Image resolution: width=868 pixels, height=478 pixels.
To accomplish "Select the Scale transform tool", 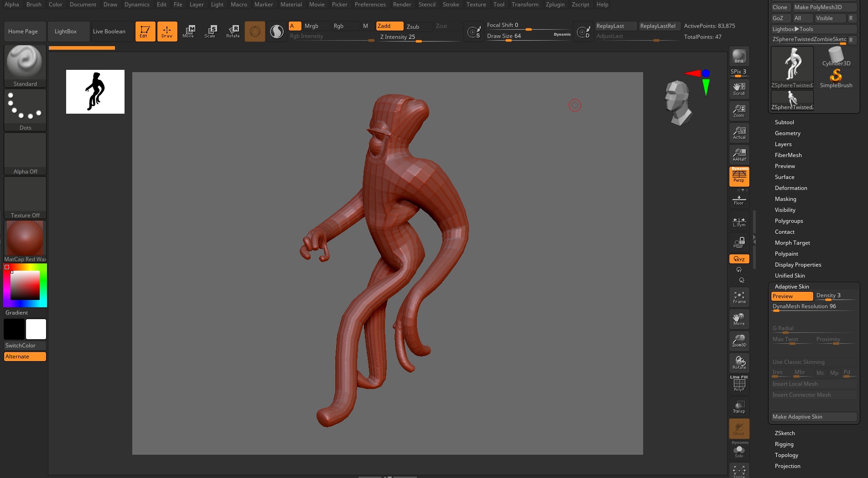I will (210, 31).
